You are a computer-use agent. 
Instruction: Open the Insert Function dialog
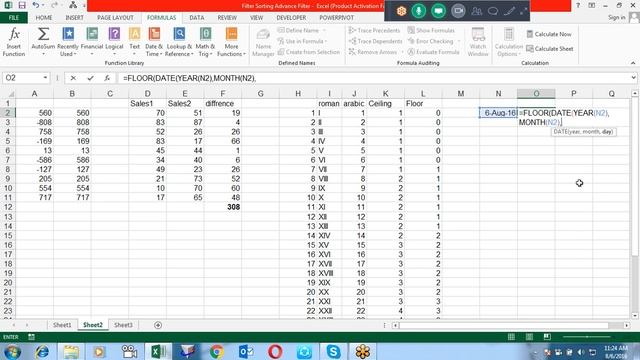tap(14, 42)
